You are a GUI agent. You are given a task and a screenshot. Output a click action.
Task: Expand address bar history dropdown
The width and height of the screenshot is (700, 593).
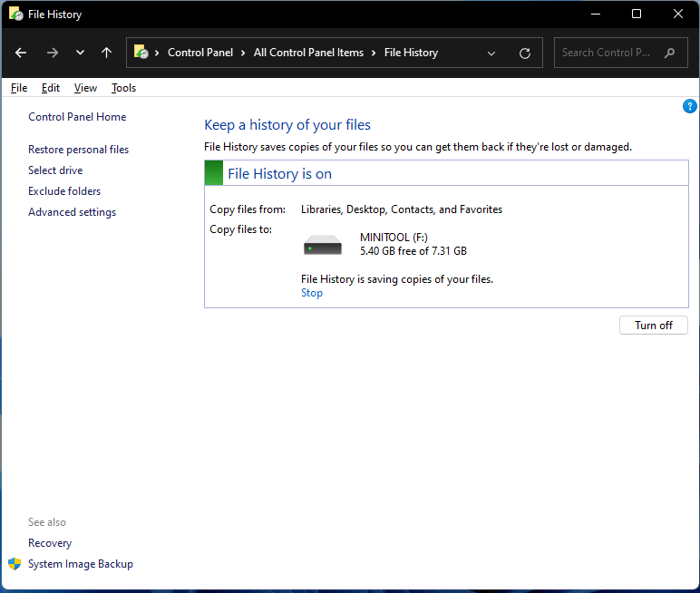pyautogui.click(x=491, y=53)
